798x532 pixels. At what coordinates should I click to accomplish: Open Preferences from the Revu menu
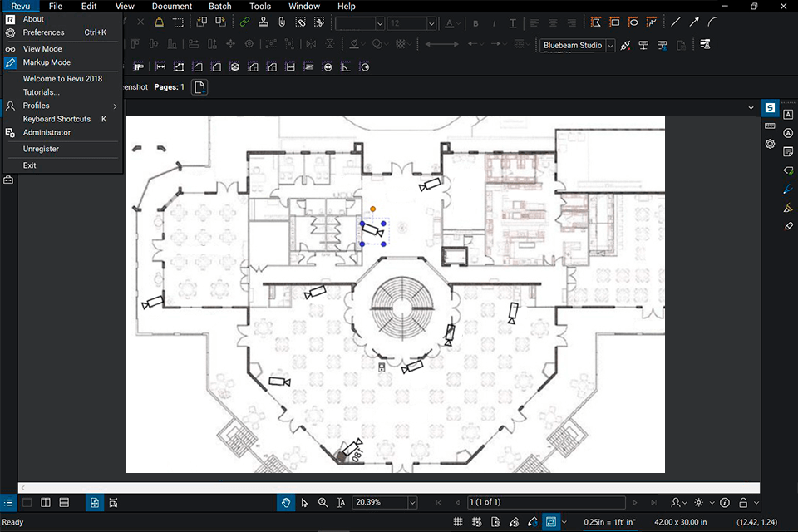point(43,32)
